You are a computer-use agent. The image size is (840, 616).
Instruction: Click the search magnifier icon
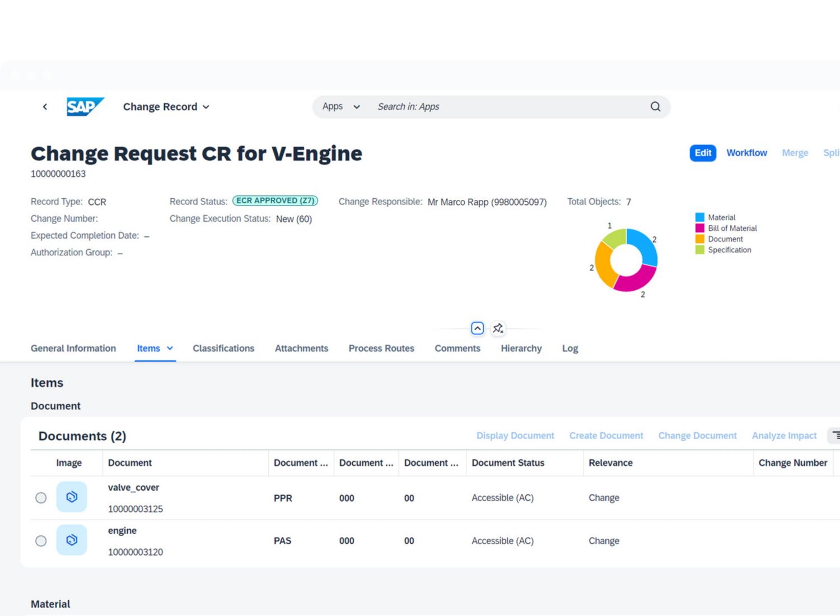tap(655, 106)
